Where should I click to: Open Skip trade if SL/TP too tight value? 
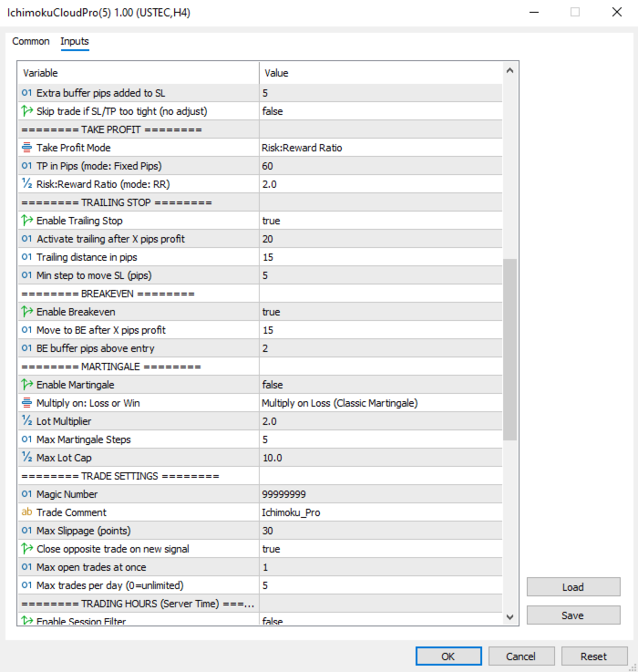coord(380,111)
